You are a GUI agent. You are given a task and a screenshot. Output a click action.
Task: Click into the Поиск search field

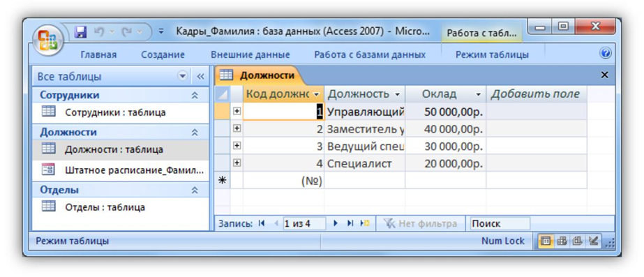tap(500, 223)
